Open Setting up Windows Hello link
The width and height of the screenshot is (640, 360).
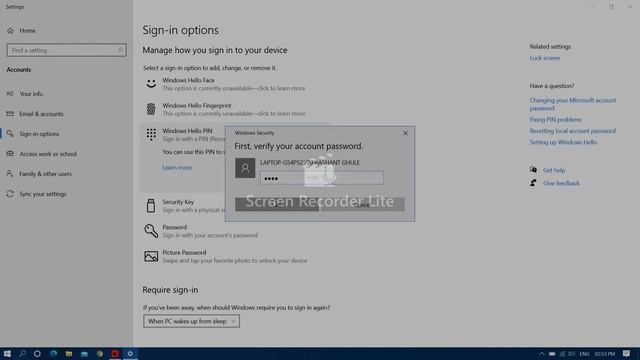(x=563, y=142)
